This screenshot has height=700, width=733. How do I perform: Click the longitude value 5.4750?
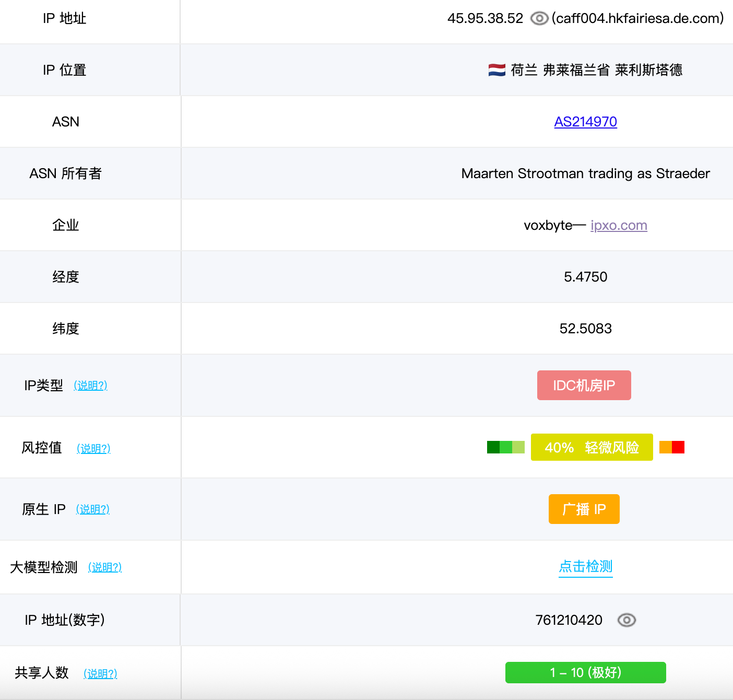[x=585, y=277]
